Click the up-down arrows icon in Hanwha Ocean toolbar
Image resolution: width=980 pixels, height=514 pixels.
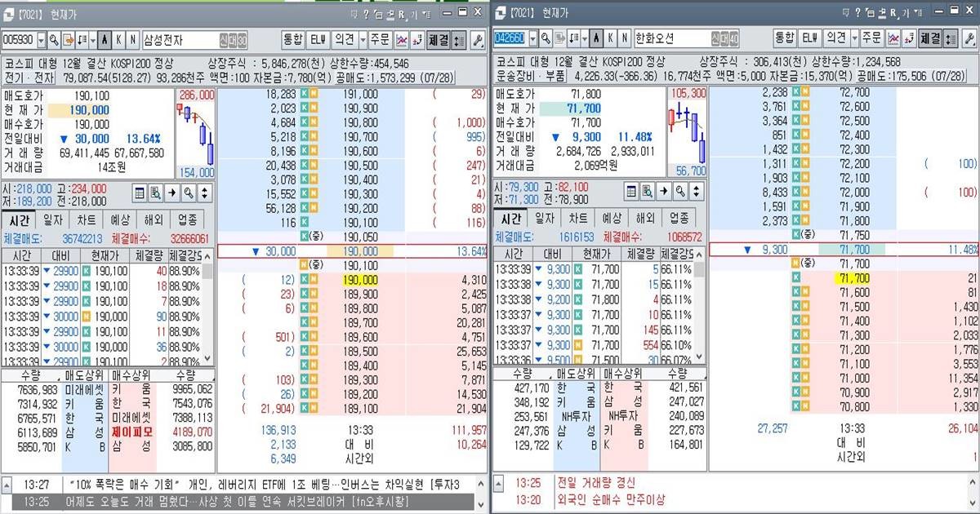tap(949, 39)
